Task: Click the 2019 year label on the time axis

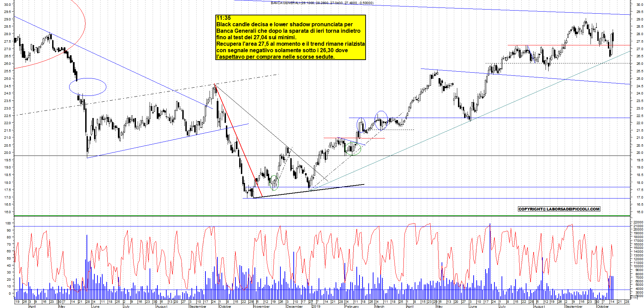Action: pos(316,306)
